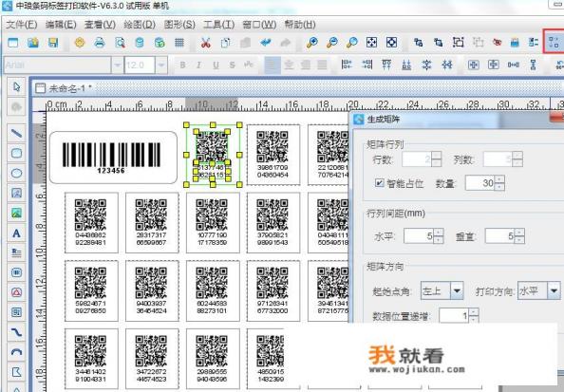Click the scissors cut icon
This screenshot has width=564, height=392.
click(205, 43)
